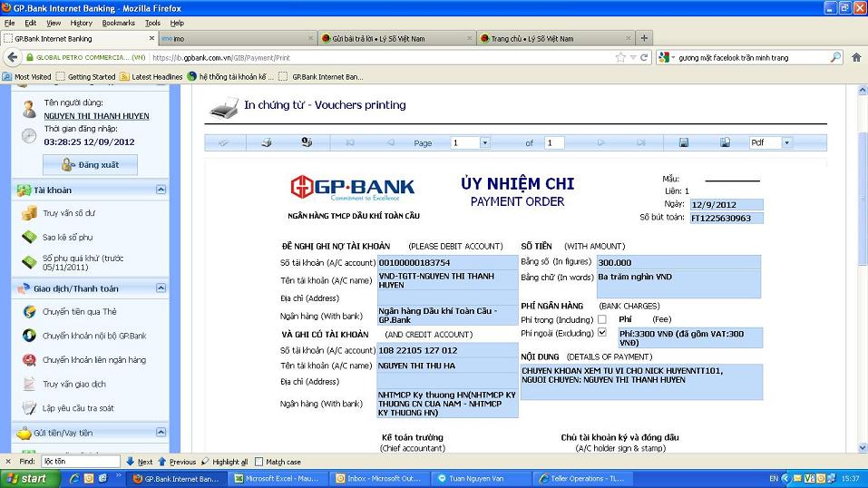This screenshot has width=868, height=488.
Task: Open Sổ phụ quá khứ past statements
Action: [x=83, y=262]
